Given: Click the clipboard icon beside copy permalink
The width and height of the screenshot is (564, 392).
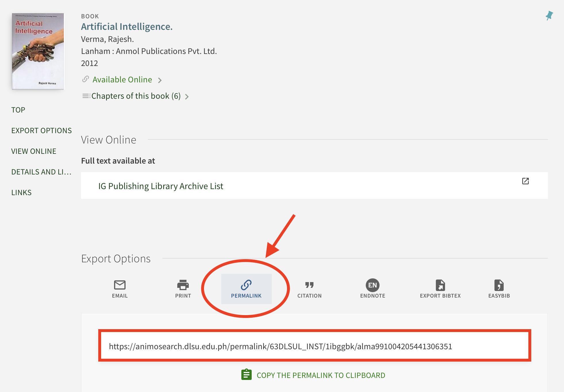Looking at the screenshot, I should point(246,375).
